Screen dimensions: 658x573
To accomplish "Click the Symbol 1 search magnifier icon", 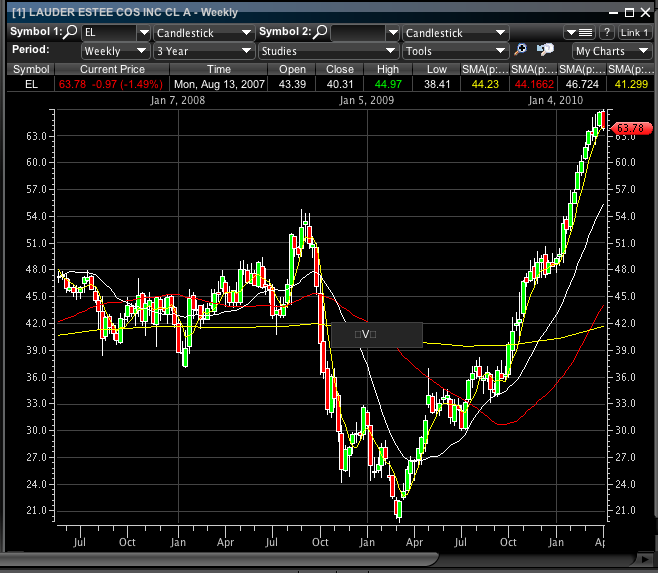I will (71, 33).
